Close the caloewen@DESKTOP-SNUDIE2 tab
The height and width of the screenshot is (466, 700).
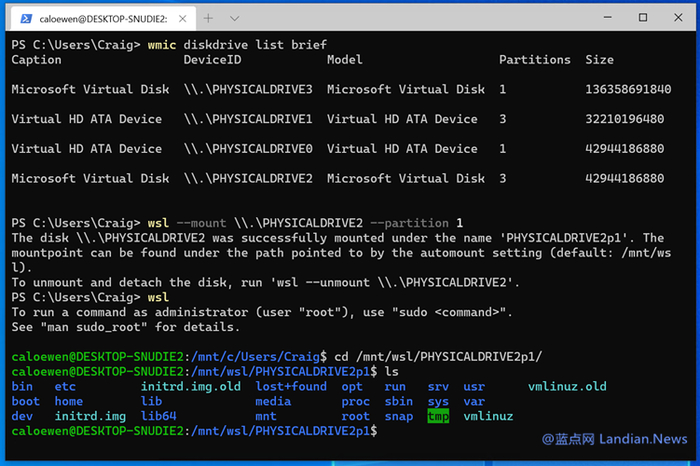point(180,18)
